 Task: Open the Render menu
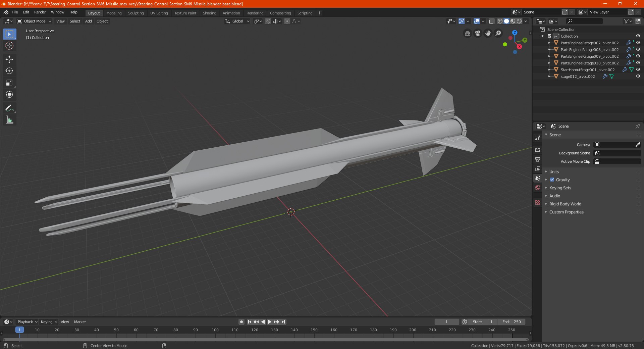click(40, 12)
